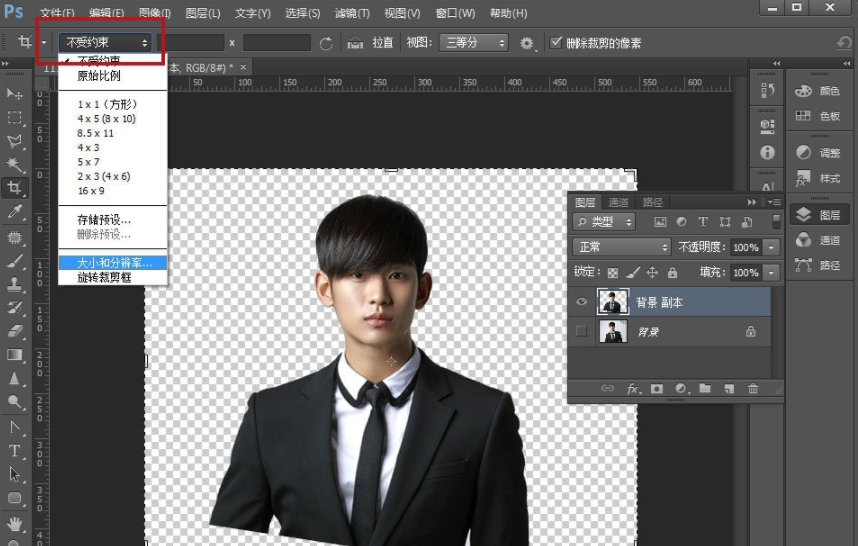Open the 调整 panel button
Screen dimensions: 858x546
[819, 153]
